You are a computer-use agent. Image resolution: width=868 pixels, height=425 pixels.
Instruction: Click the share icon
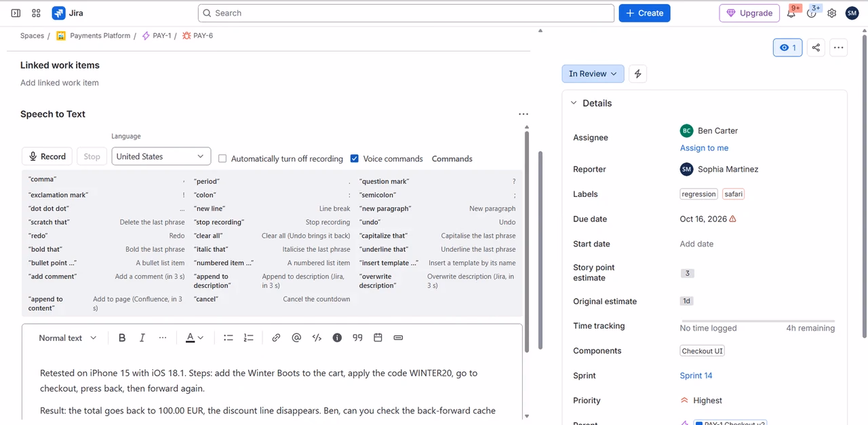[x=816, y=48]
